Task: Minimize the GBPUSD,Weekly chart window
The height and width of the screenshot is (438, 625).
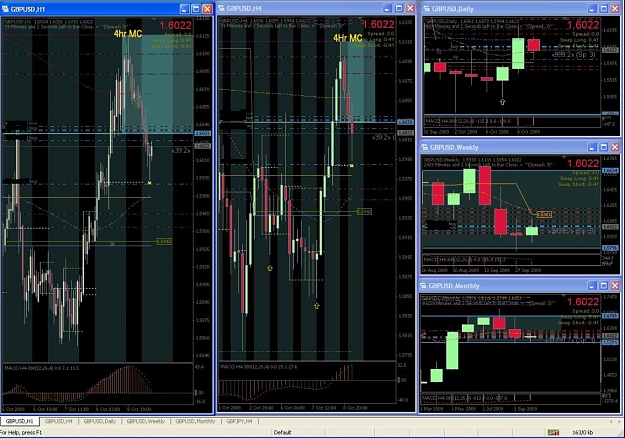Action: (592, 147)
